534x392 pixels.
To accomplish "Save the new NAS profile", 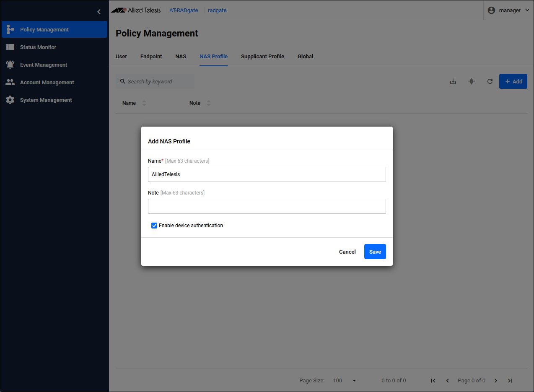I will 375,252.
